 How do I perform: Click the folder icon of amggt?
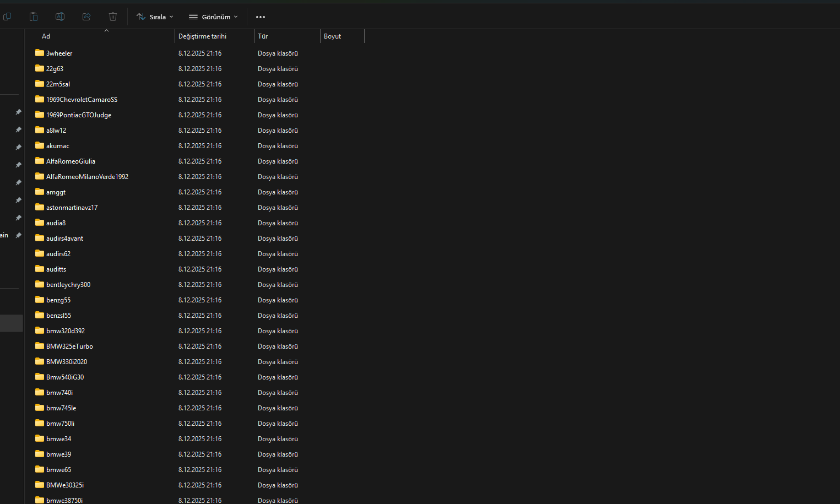40,192
